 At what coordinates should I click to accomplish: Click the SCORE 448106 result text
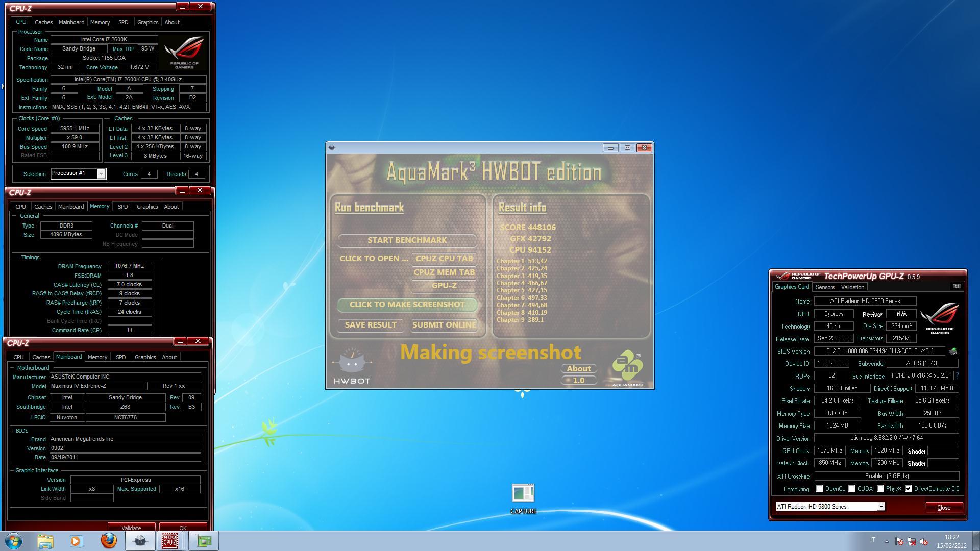(x=528, y=228)
